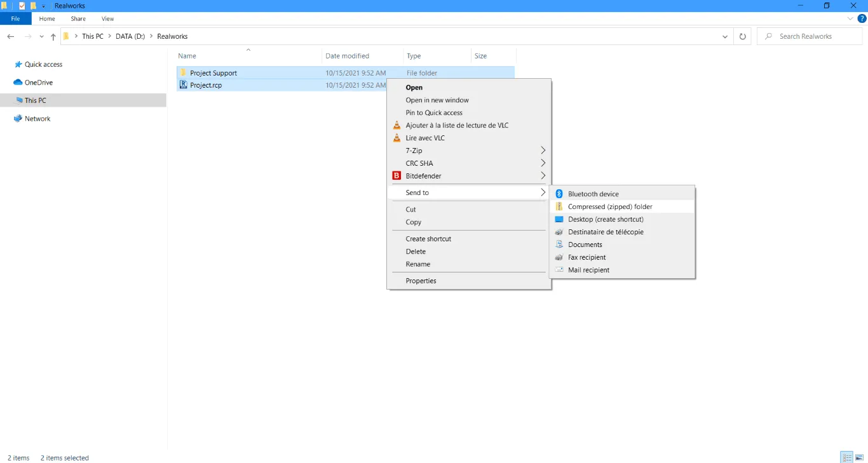
Task: Click the zipped folder icon in Send to submenu
Action: pyautogui.click(x=559, y=206)
